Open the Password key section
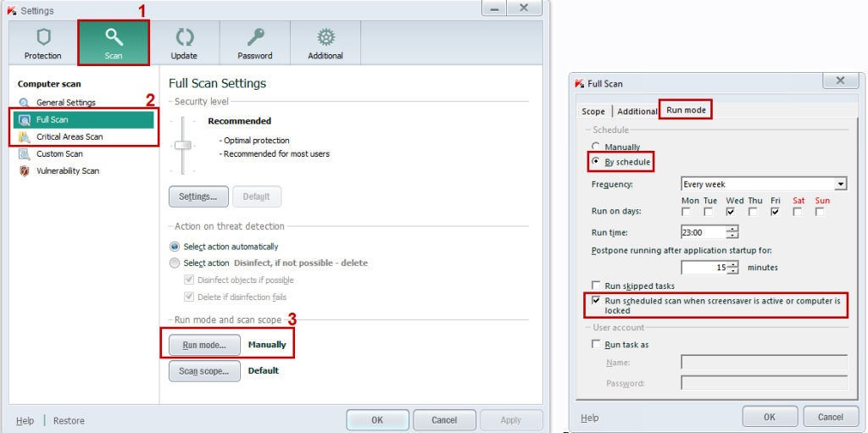Image resolution: width=868 pixels, height=433 pixels. [254, 43]
